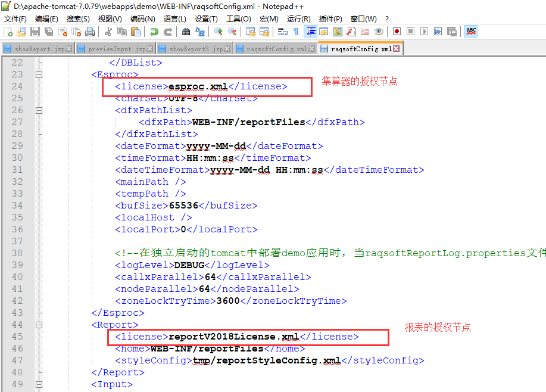Toggle ABC spell check icon
The width and height of the screenshot is (546, 392).
pos(471,32)
